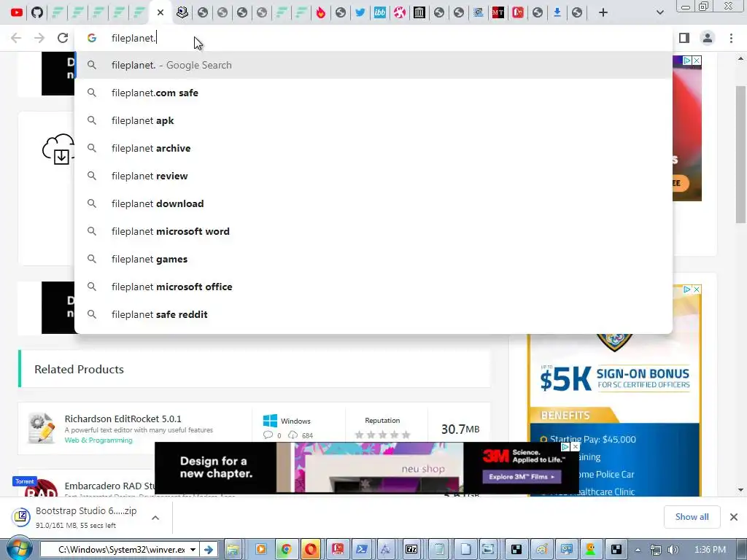
Task: Select the 'fileplanet microsoft word' suggestion
Action: click(x=373, y=231)
